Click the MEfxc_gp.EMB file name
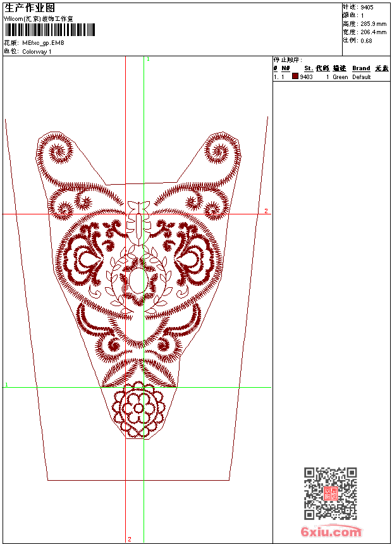This screenshot has width=392, height=544. tap(43, 43)
